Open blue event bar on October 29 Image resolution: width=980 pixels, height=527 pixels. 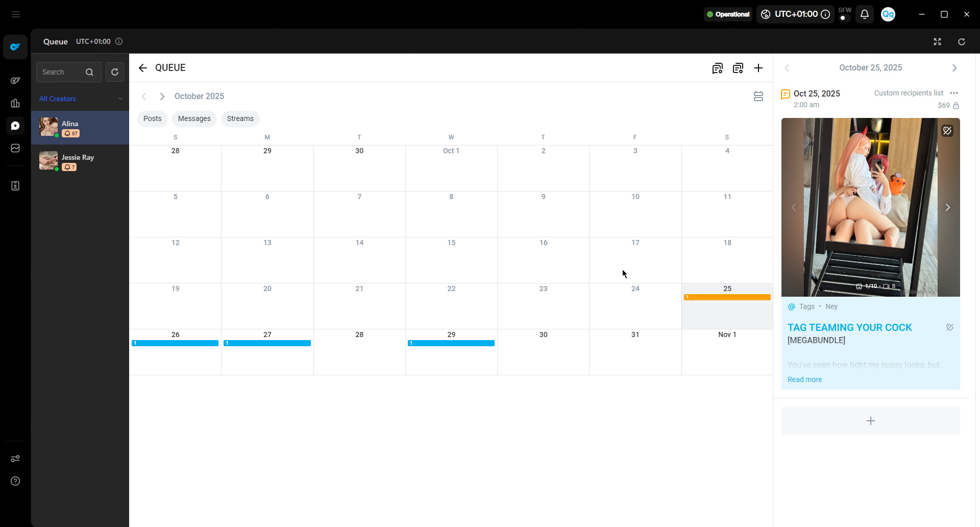[x=451, y=343]
